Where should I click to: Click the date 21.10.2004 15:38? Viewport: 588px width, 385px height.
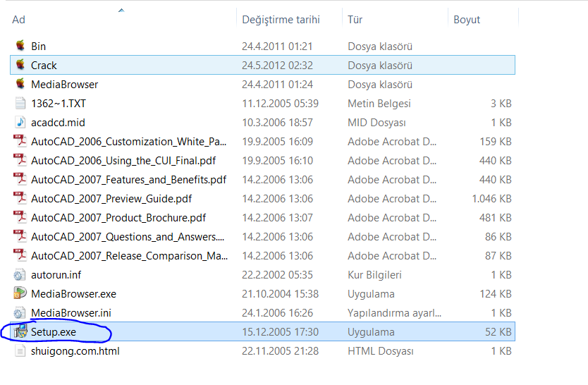(280, 294)
